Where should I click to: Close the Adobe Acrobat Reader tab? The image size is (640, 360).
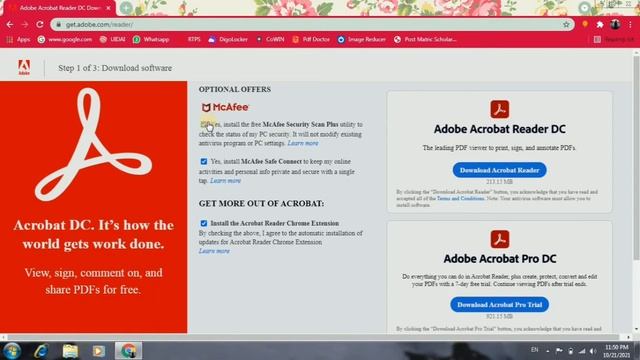pos(108,8)
